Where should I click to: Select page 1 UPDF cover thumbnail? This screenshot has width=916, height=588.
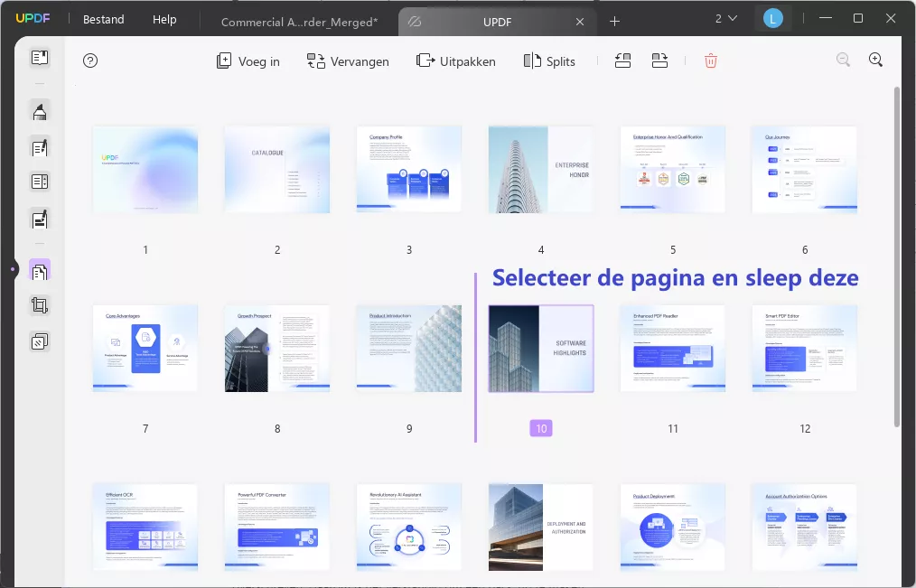145,169
